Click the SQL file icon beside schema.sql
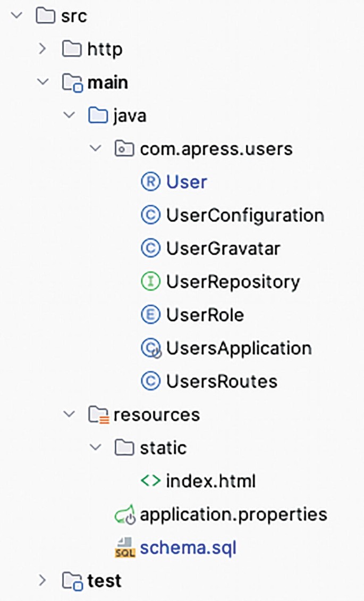364x601 pixels. (x=126, y=547)
